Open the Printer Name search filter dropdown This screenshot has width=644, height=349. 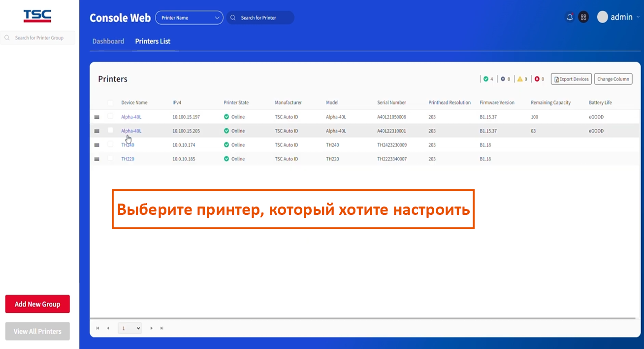189,18
